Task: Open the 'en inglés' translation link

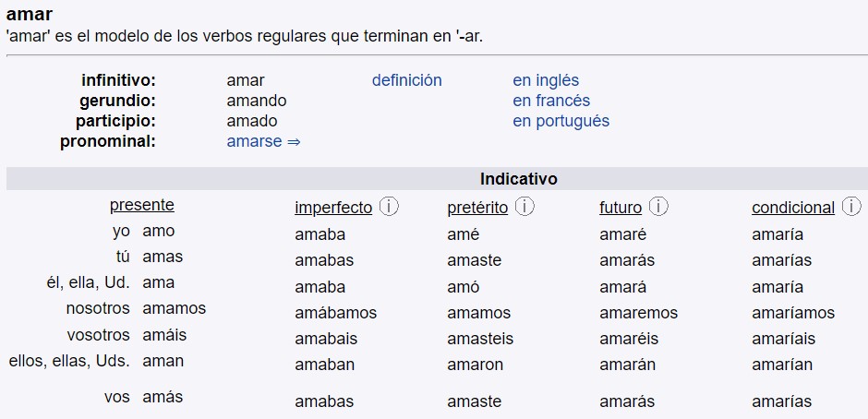Action: coord(546,80)
